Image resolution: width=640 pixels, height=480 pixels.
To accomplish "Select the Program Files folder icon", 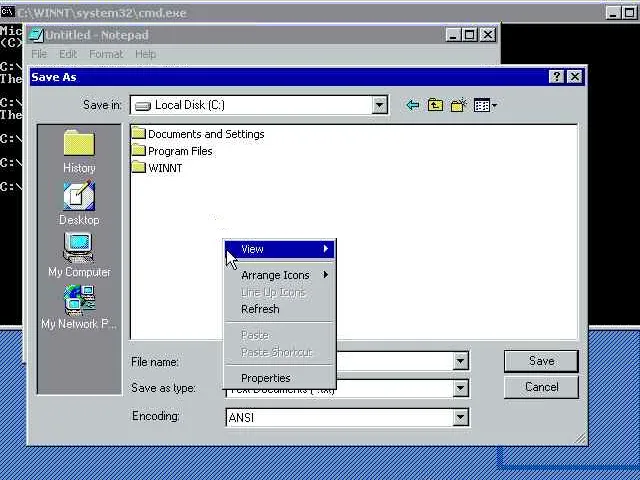I will (x=139, y=150).
